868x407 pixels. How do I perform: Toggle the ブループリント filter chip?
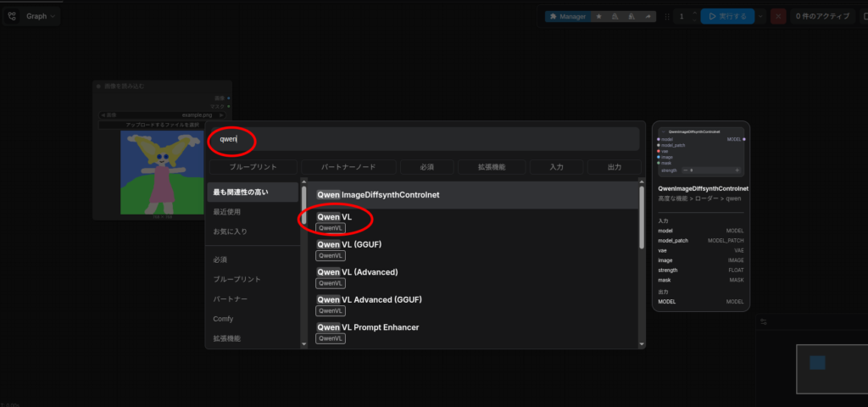[x=253, y=167]
